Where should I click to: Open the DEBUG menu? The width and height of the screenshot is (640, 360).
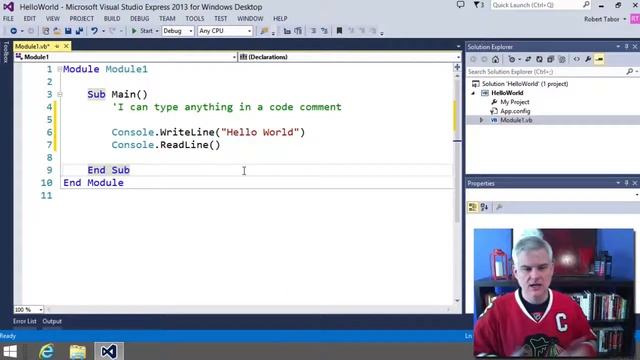pos(140,19)
